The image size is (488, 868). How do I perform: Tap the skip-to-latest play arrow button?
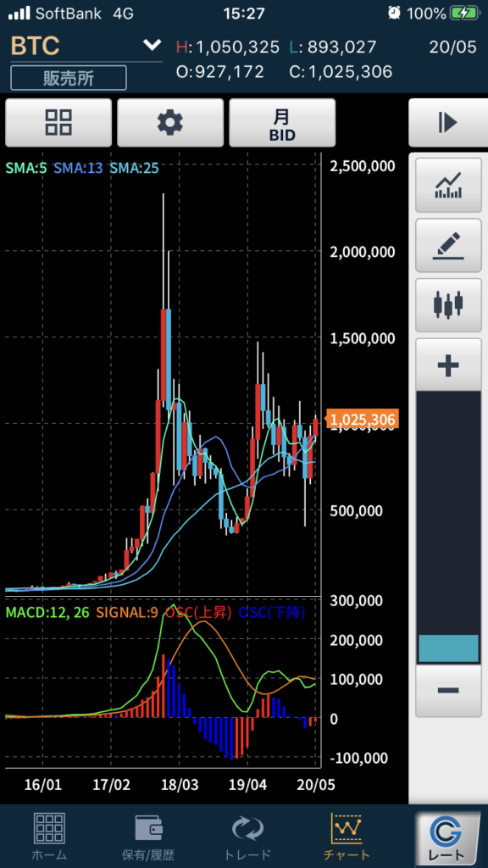pos(448,122)
